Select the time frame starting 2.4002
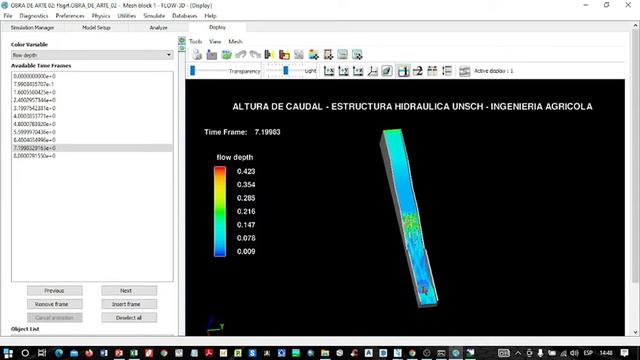The height and width of the screenshot is (360, 640). point(92,100)
